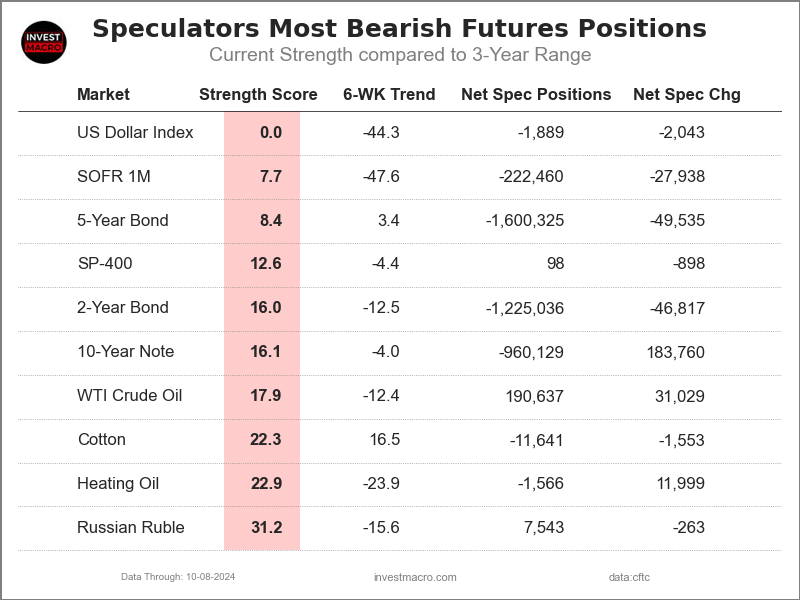Select the 5-Year Bond row label
The image size is (800, 600).
123,220
